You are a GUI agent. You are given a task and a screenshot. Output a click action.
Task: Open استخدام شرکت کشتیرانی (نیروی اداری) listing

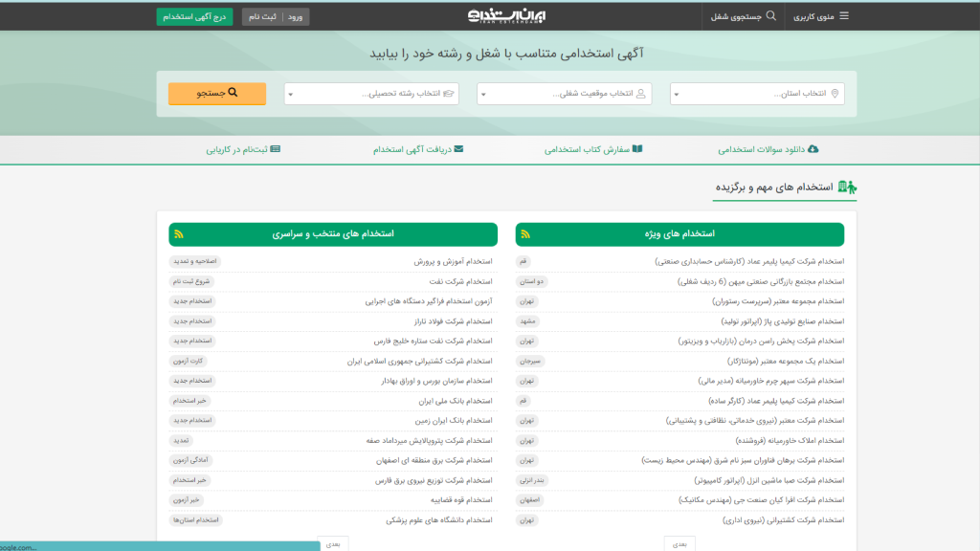click(x=784, y=519)
